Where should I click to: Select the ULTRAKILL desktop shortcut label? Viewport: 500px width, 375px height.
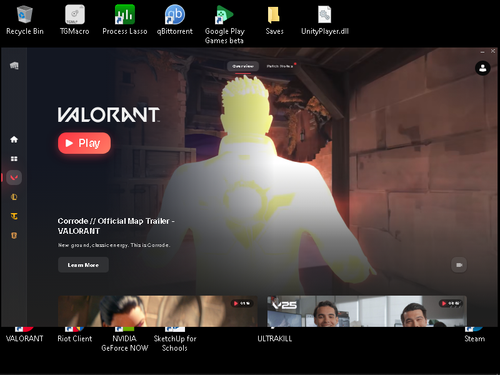274,339
